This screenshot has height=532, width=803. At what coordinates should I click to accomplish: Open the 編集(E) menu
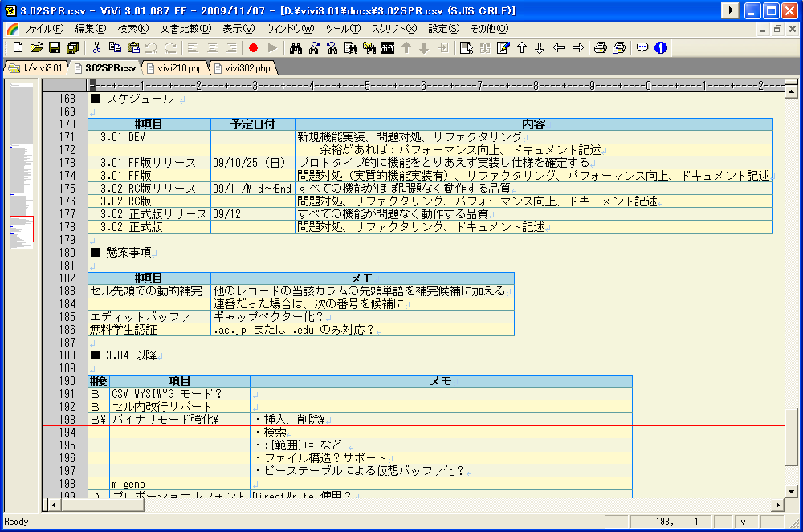(x=91, y=29)
